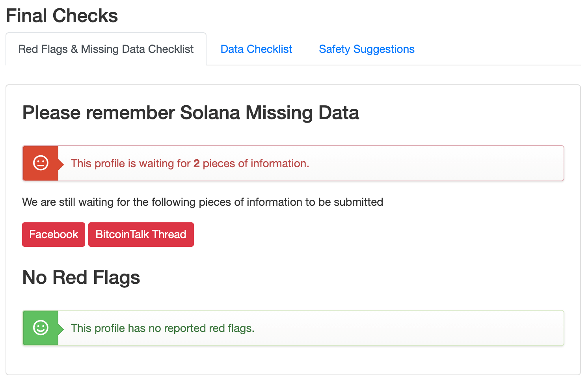Image resolution: width=588 pixels, height=380 pixels.
Task: Click the Final Checks heading
Action: tap(62, 16)
